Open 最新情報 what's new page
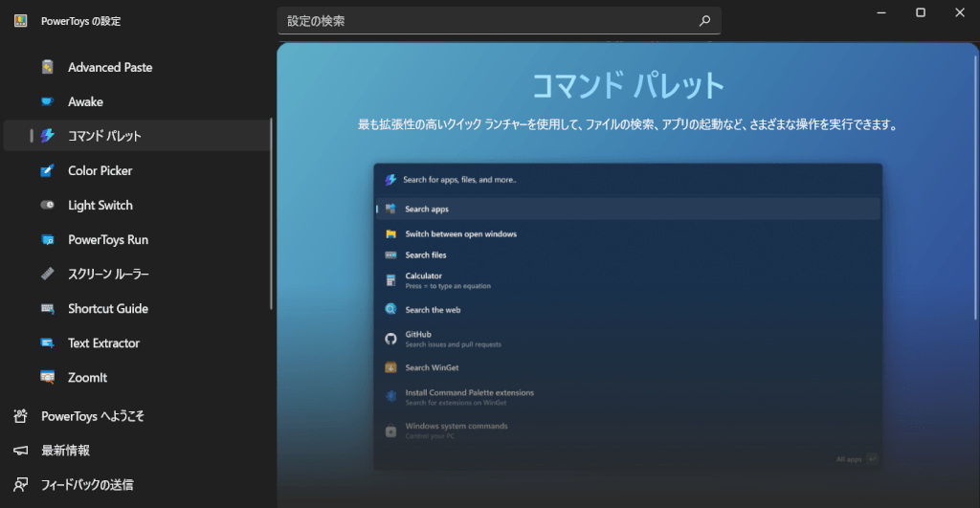This screenshot has width=980, height=508. coord(65,450)
